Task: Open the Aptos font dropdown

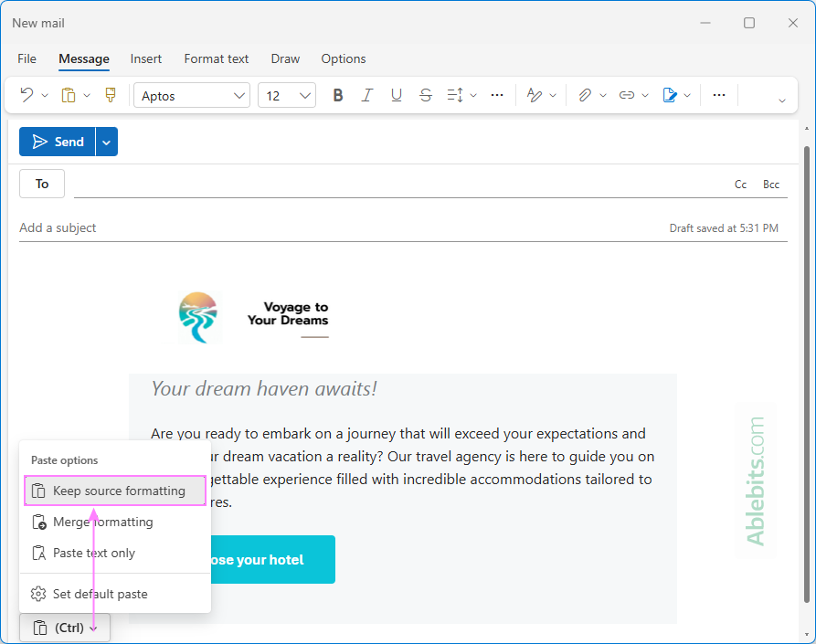Action: 192,95
